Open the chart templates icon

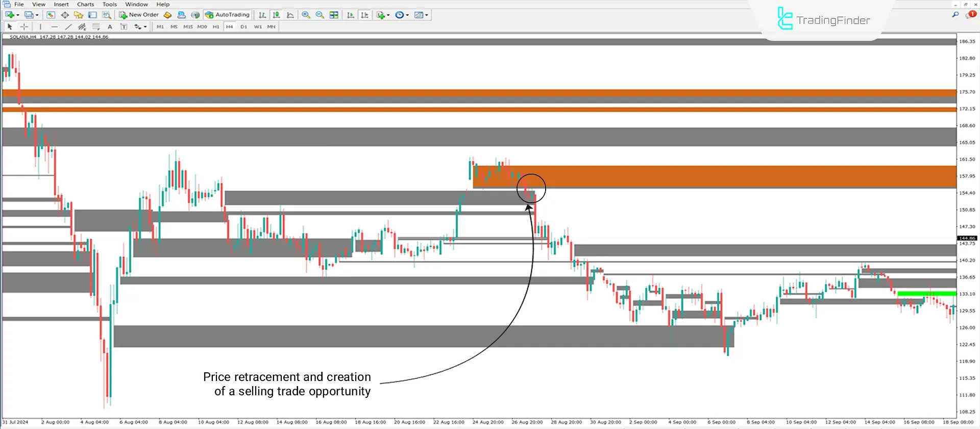pyautogui.click(x=419, y=15)
